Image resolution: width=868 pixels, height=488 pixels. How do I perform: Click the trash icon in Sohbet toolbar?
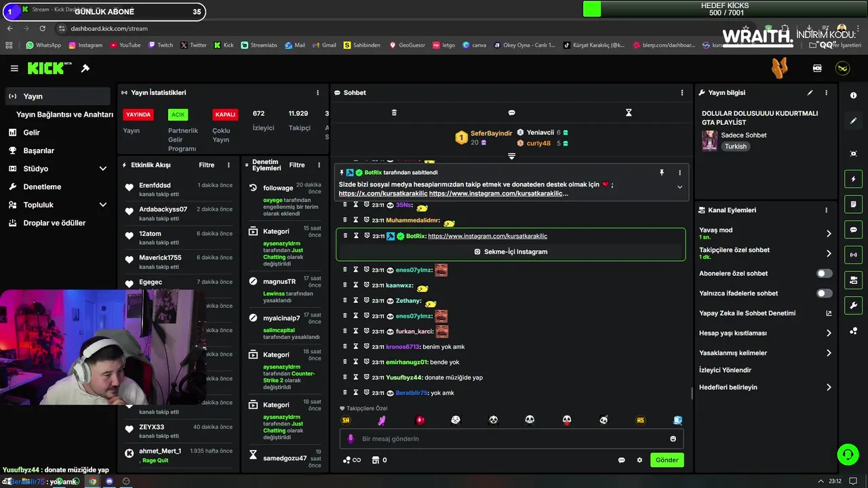pos(394,113)
